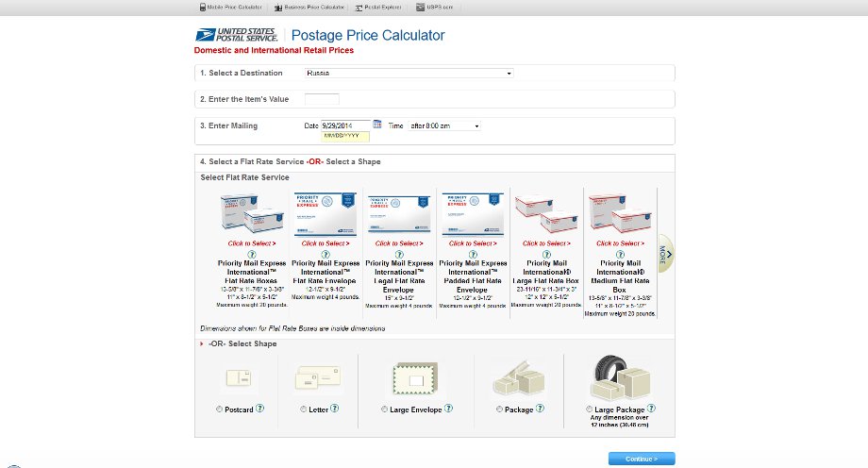Click 'Click to Select' under Medium Flat Rate Box
The image size is (868, 468).
click(x=620, y=243)
